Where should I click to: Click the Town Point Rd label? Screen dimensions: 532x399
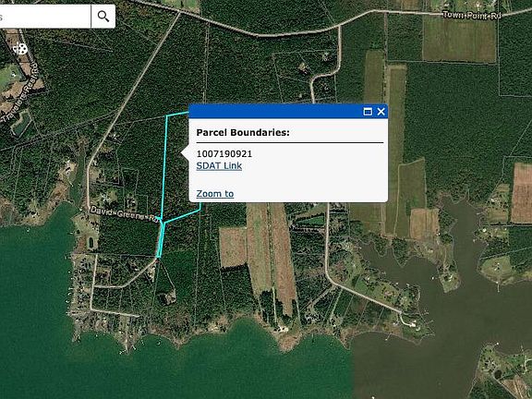tap(472, 16)
